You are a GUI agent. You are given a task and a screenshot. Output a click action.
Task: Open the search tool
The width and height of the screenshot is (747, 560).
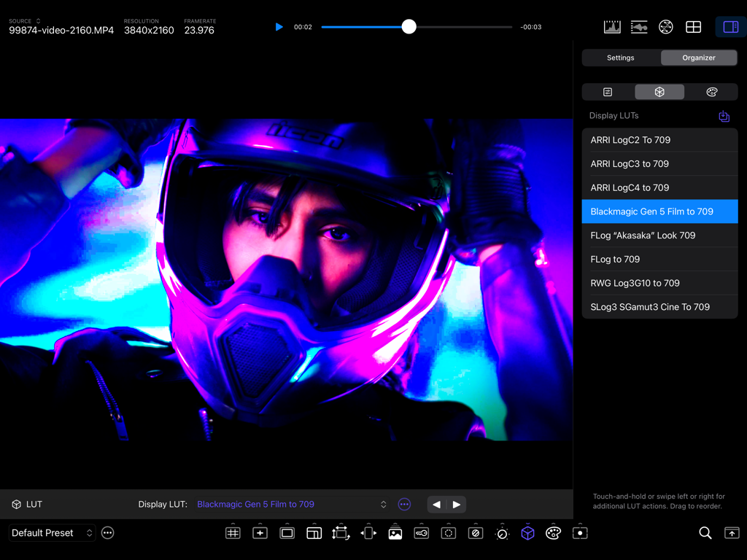pos(705,533)
